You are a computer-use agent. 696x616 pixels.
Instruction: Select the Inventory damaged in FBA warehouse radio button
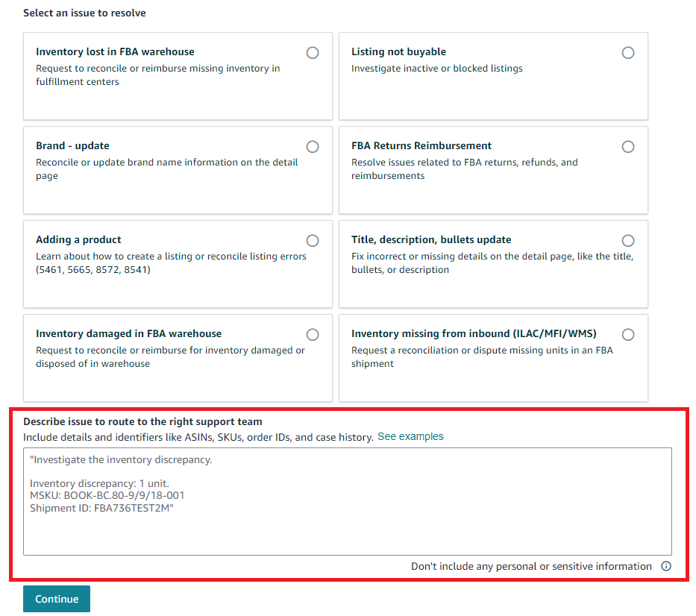click(313, 334)
